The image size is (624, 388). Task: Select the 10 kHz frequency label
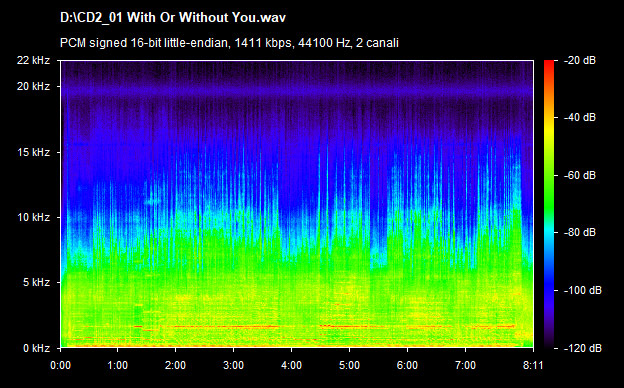33,217
